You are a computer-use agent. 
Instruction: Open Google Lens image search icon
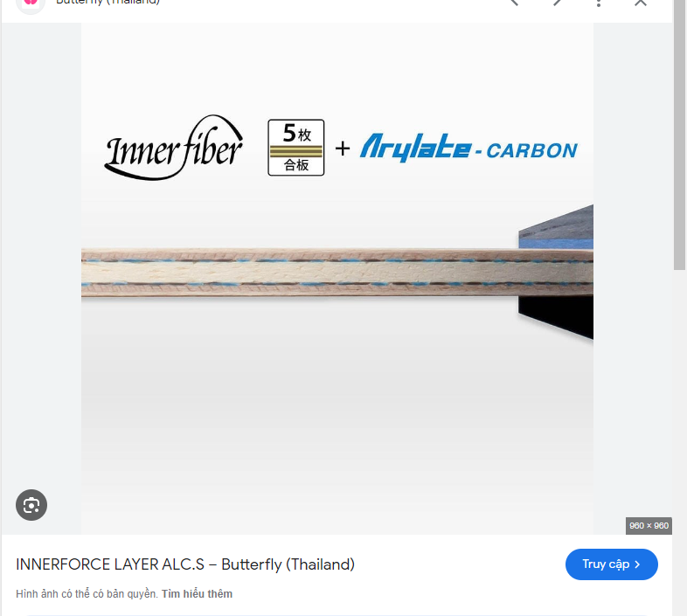point(31,505)
